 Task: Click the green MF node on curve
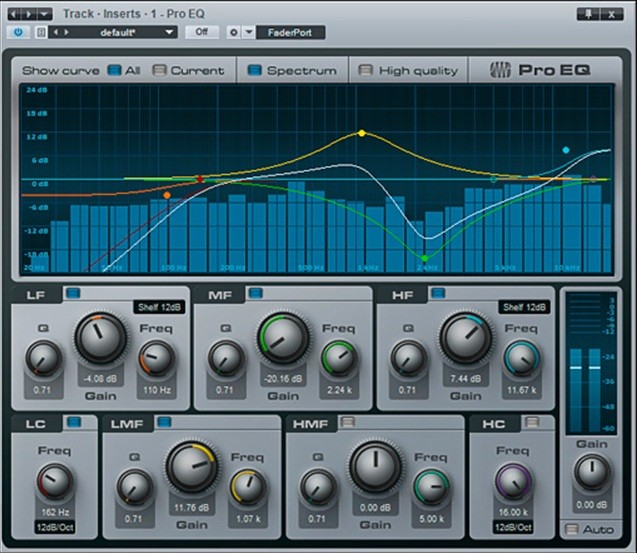pos(425,258)
